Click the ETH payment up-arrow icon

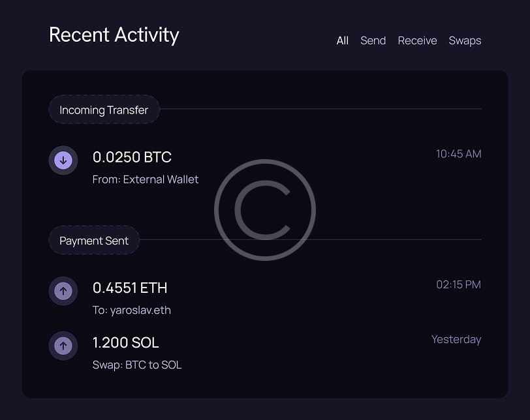(x=63, y=291)
